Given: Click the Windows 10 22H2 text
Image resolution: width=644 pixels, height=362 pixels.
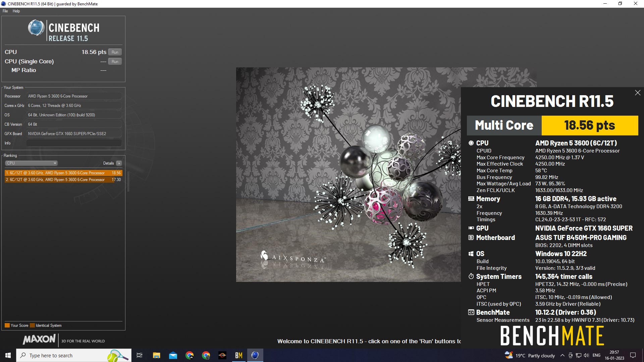Looking at the screenshot, I should pos(561,254).
